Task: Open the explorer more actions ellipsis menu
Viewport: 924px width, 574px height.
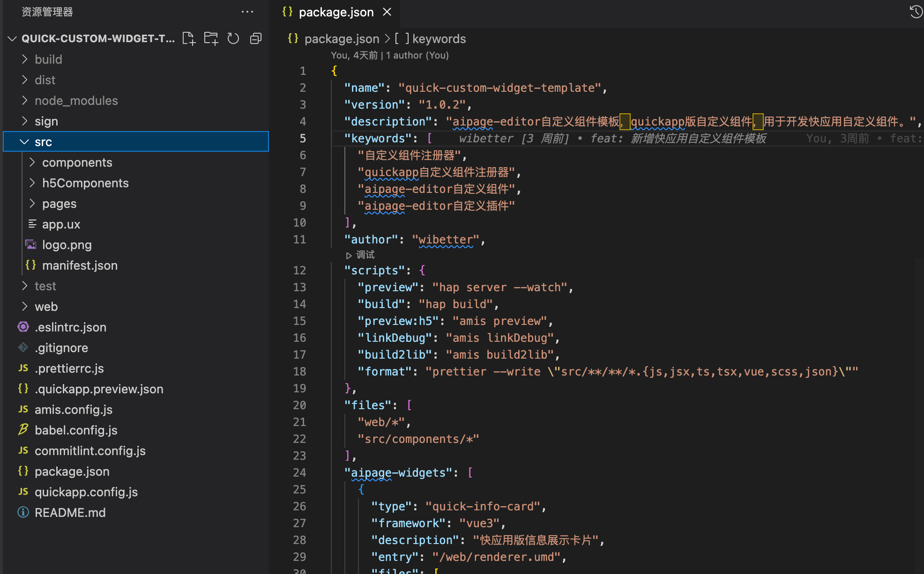Action: 247,12
